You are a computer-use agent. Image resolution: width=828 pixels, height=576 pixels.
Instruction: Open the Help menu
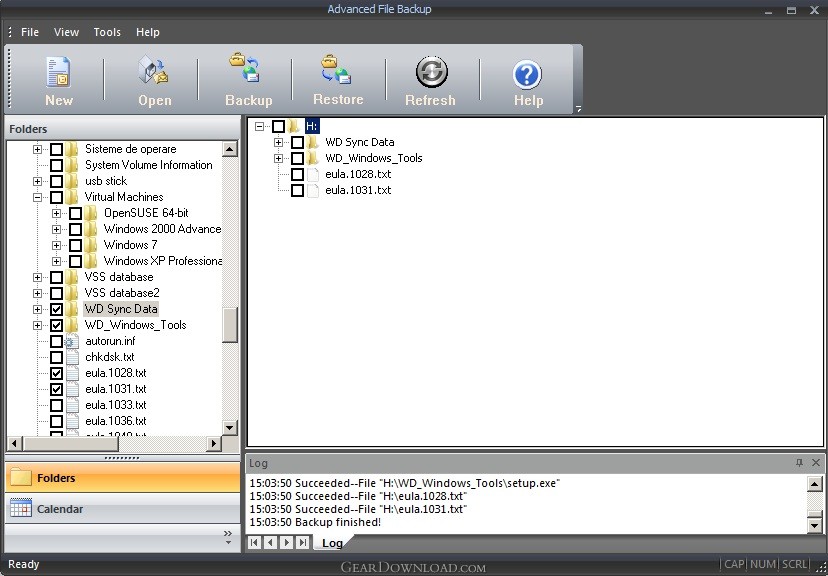(x=147, y=32)
